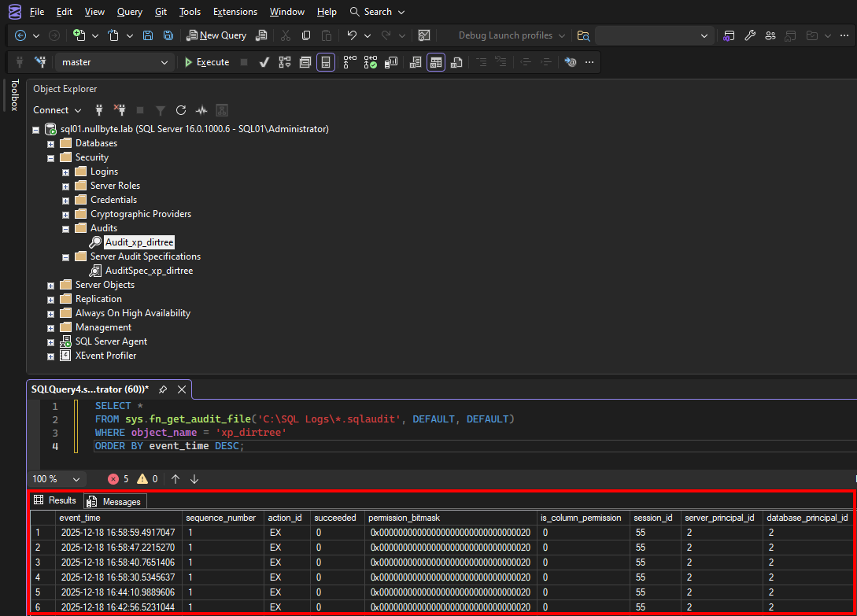Refresh the Object Explorer tree
This screenshot has height=616, width=857.
(181, 110)
